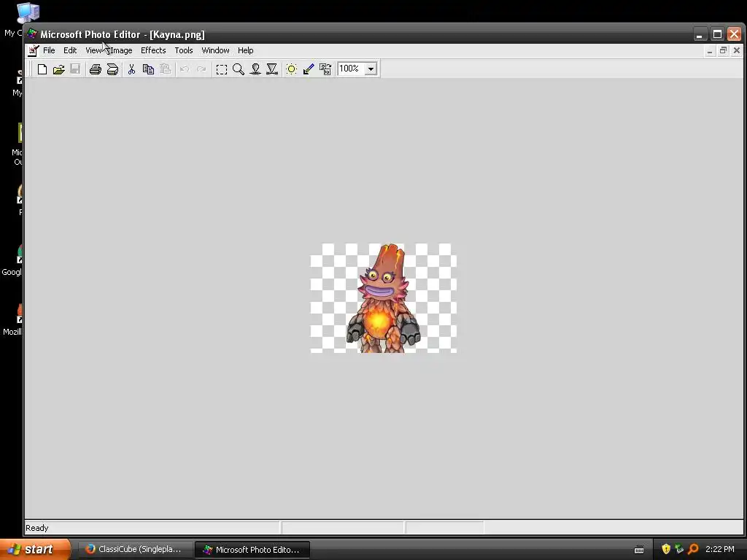Restore down the inner document window
The image size is (747, 560).
(723, 50)
